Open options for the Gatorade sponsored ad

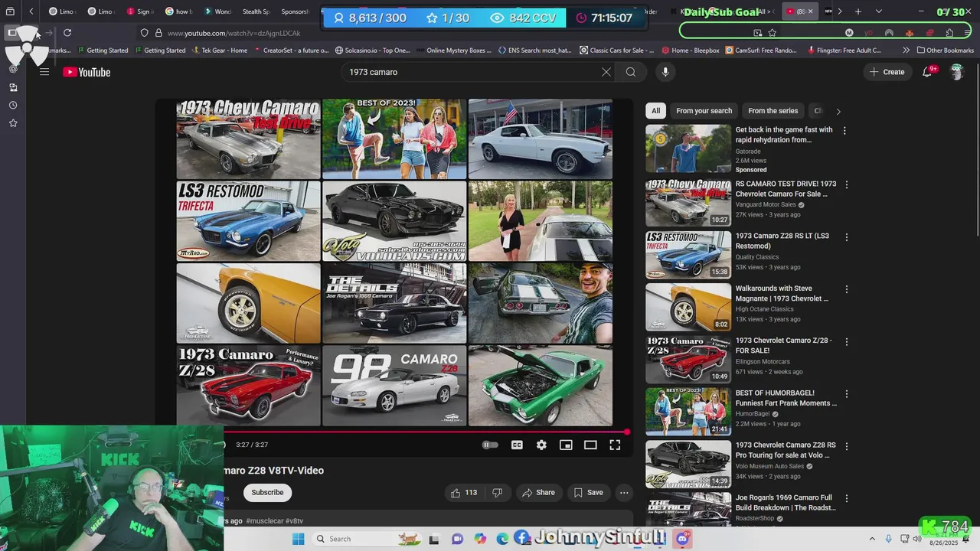point(844,131)
